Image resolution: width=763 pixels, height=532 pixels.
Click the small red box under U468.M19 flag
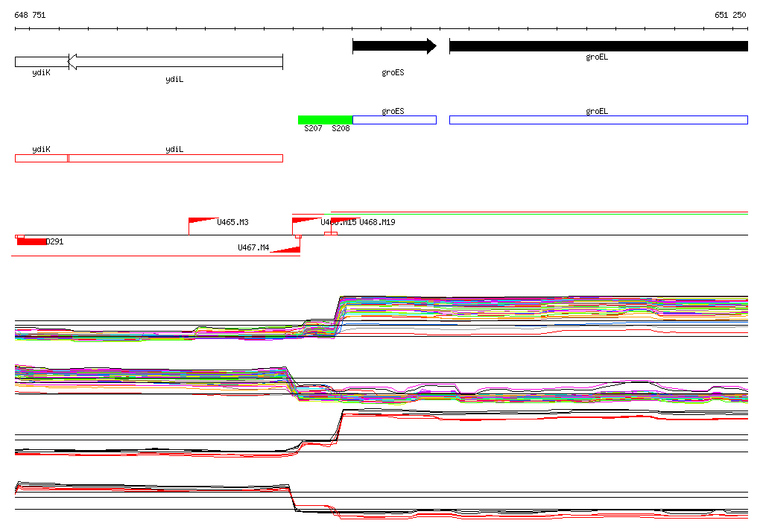click(331, 234)
